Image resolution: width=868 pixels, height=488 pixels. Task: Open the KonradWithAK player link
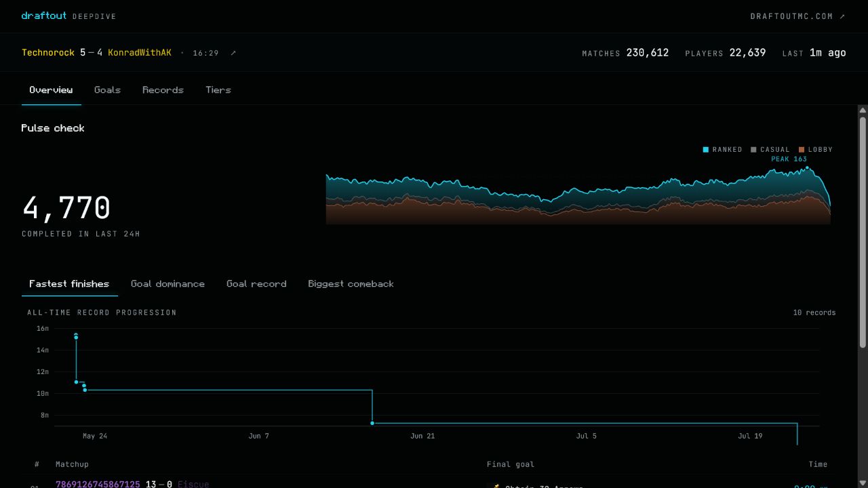coord(140,53)
